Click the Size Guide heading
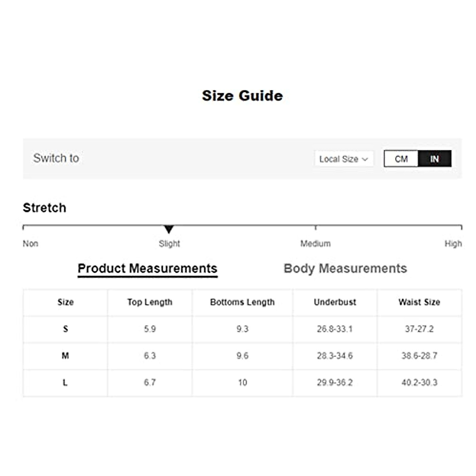 point(242,96)
